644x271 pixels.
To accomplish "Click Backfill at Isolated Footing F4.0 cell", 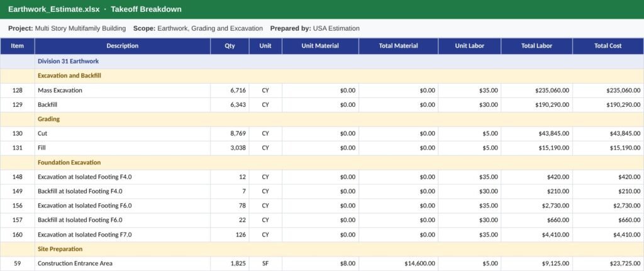I will pyautogui.click(x=123, y=191).
